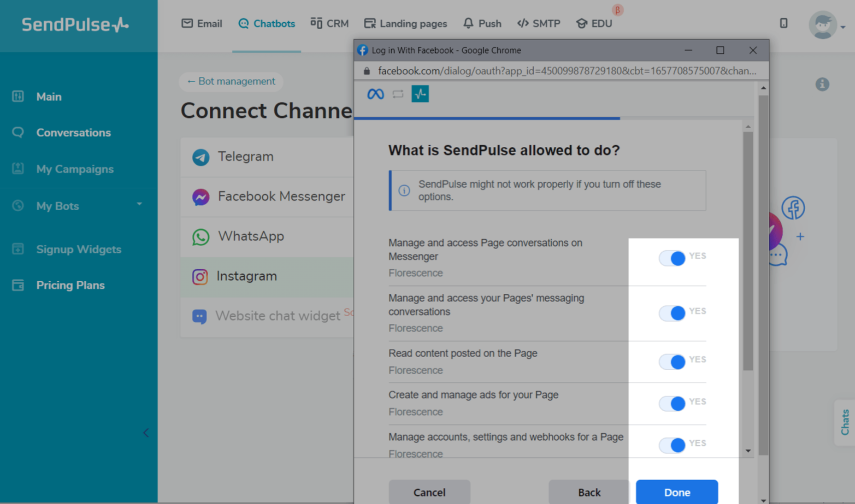Click the mobile device icon in header
Image resolution: width=855 pixels, height=504 pixels.
coord(783,23)
